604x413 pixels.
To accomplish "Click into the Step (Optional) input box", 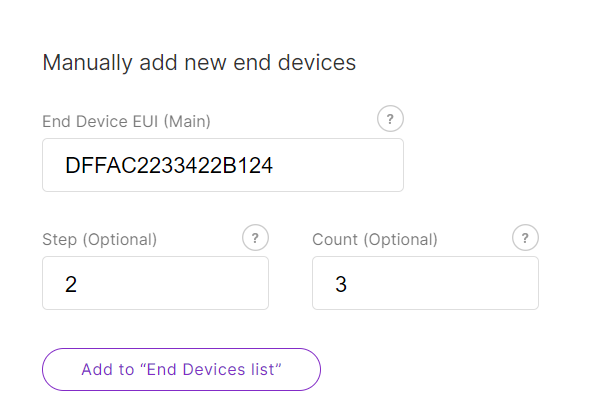I will point(156,283).
